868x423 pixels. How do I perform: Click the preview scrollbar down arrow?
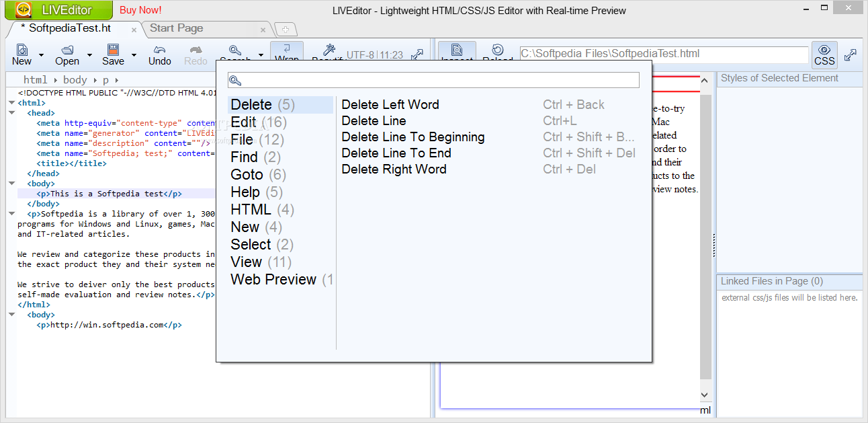point(705,395)
